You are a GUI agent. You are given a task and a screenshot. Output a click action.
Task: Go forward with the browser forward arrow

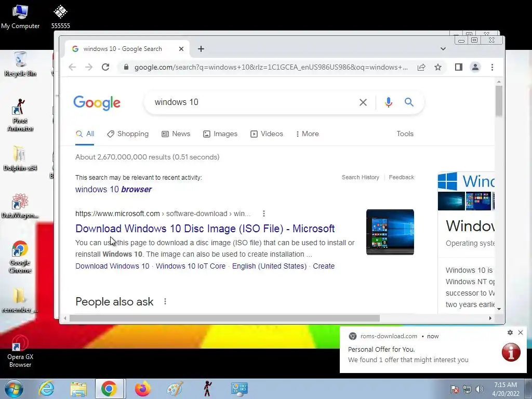[x=89, y=67]
